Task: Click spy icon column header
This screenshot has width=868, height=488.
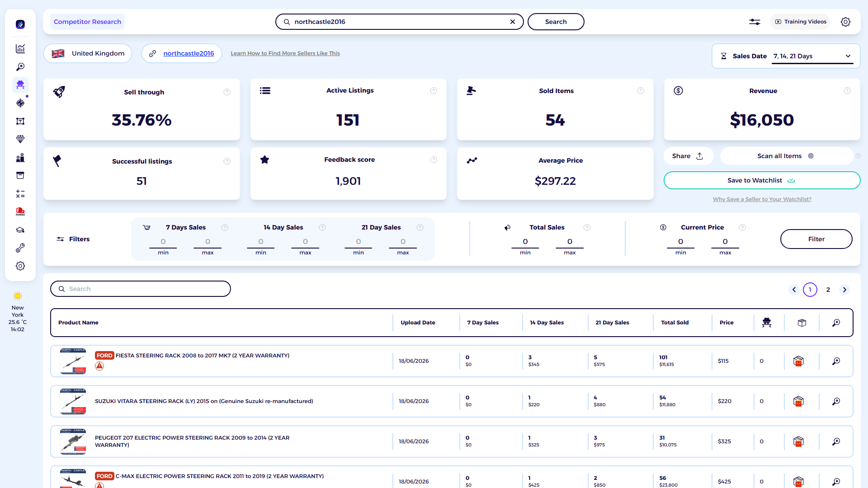Action: click(x=767, y=323)
